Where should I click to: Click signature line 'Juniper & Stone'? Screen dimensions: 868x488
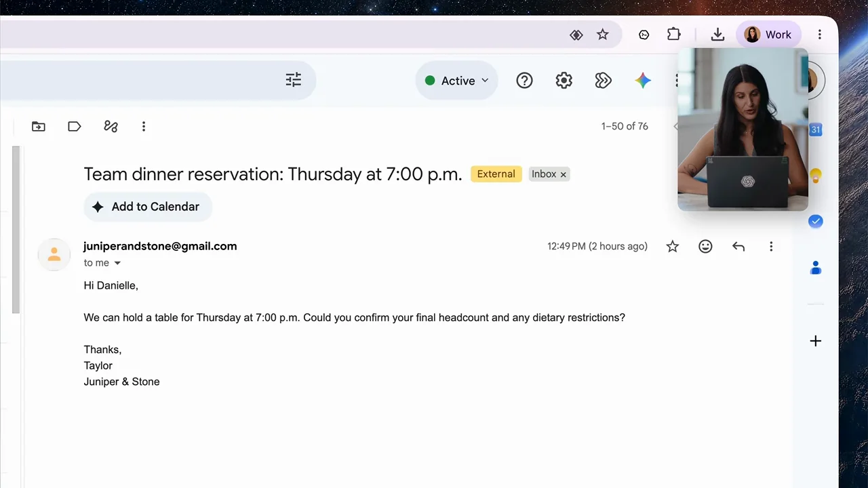coord(121,382)
